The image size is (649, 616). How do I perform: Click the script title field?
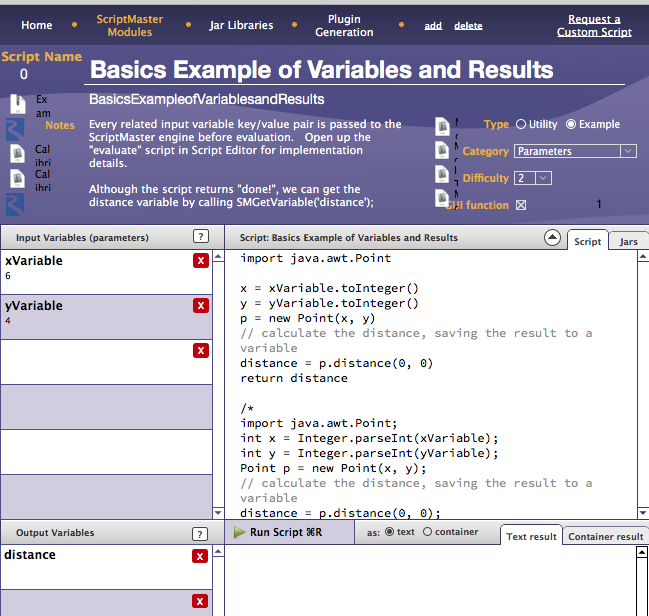point(355,70)
